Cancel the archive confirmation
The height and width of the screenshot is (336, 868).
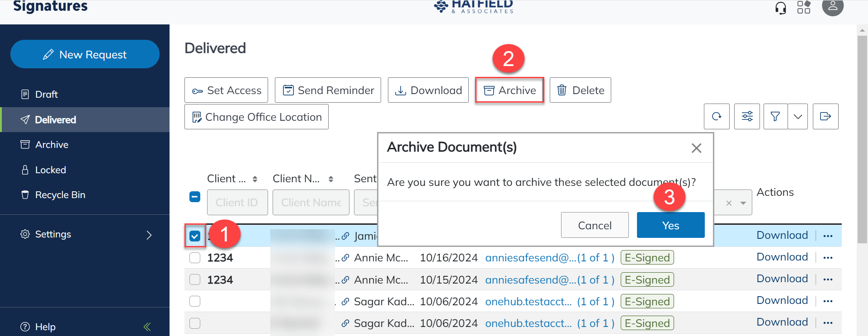pos(595,225)
